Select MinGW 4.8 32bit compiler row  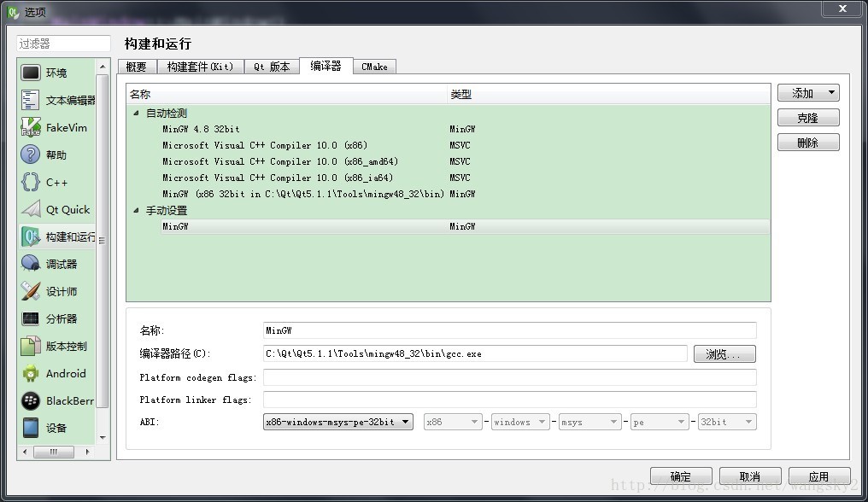click(x=449, y=129)
